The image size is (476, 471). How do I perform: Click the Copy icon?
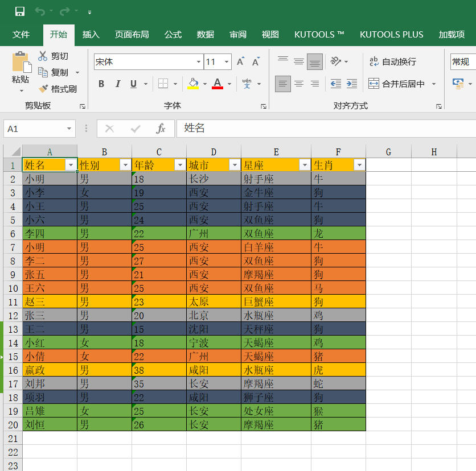[x=43, y=72]
